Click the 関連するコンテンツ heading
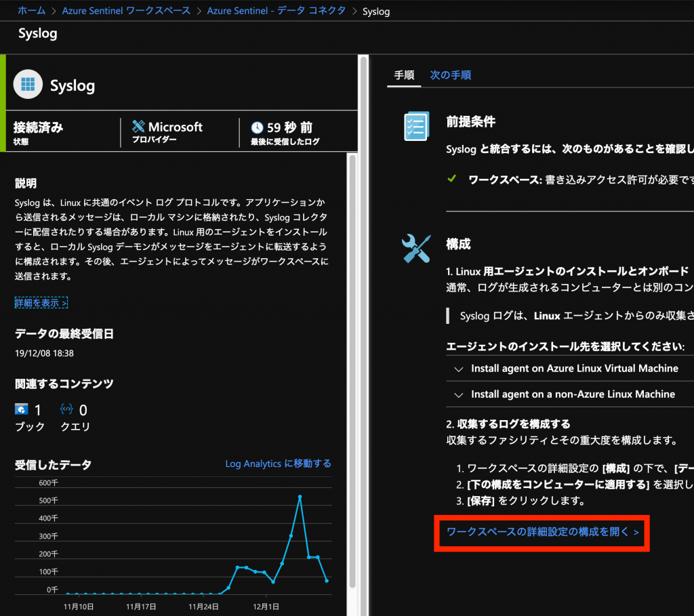 tap(64, 384)
